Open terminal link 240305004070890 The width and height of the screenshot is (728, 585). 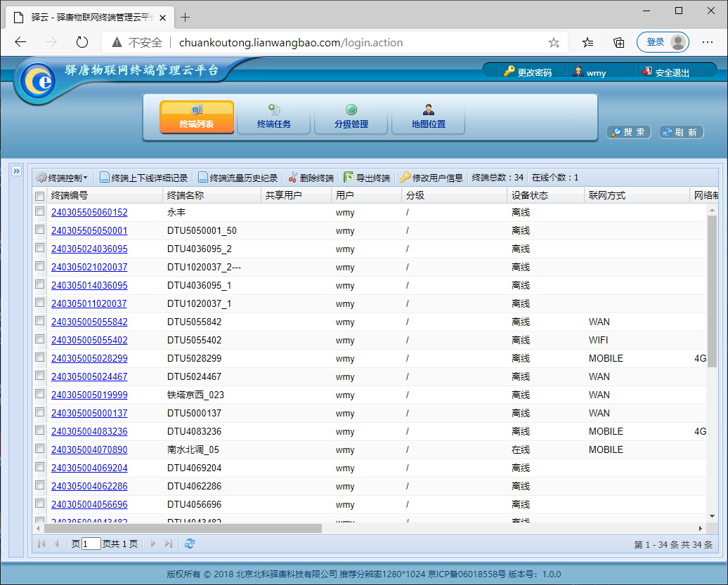click(x=89, y=449)
